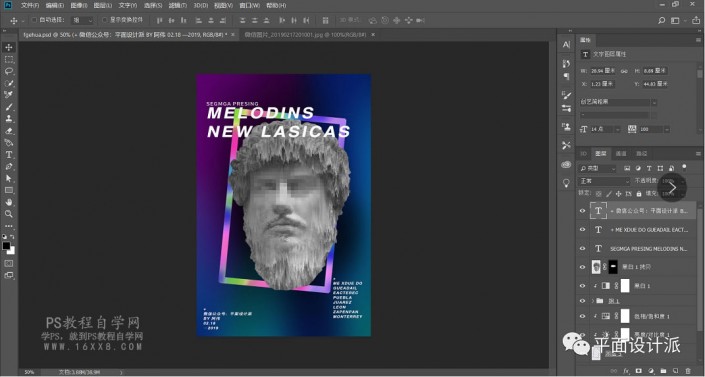This screenshot has width=705, height=377.
Task: Switch to the Channels tab beside Layers
Action: (x=621, y=153)
